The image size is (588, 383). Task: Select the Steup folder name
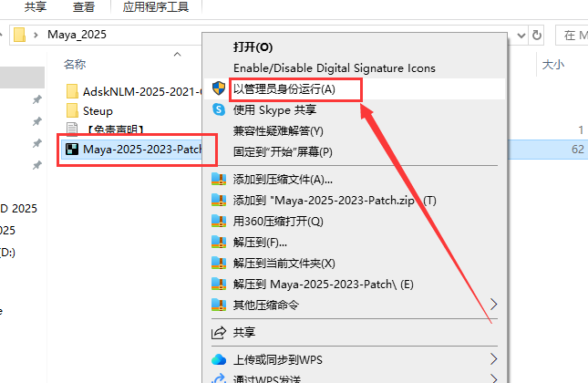(98, 111)
